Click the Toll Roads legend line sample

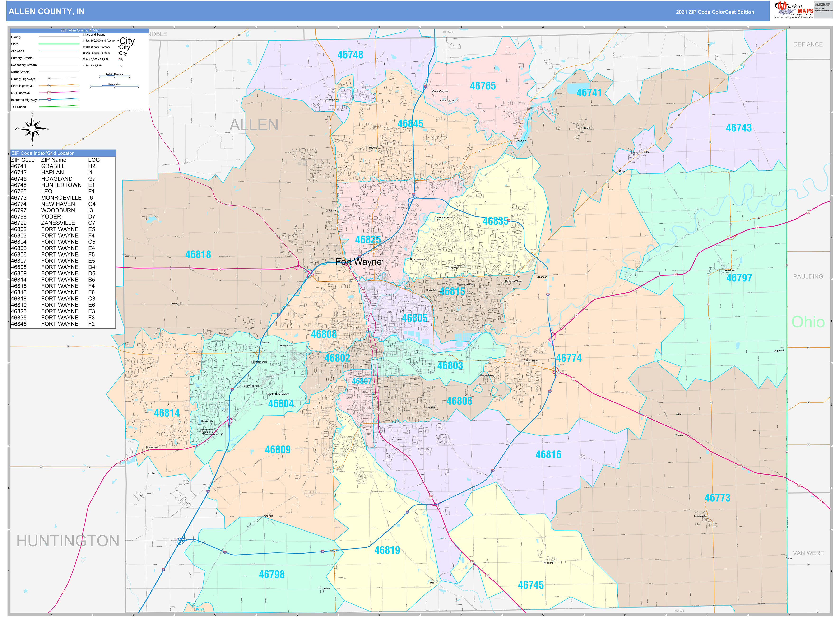(59, 107)
